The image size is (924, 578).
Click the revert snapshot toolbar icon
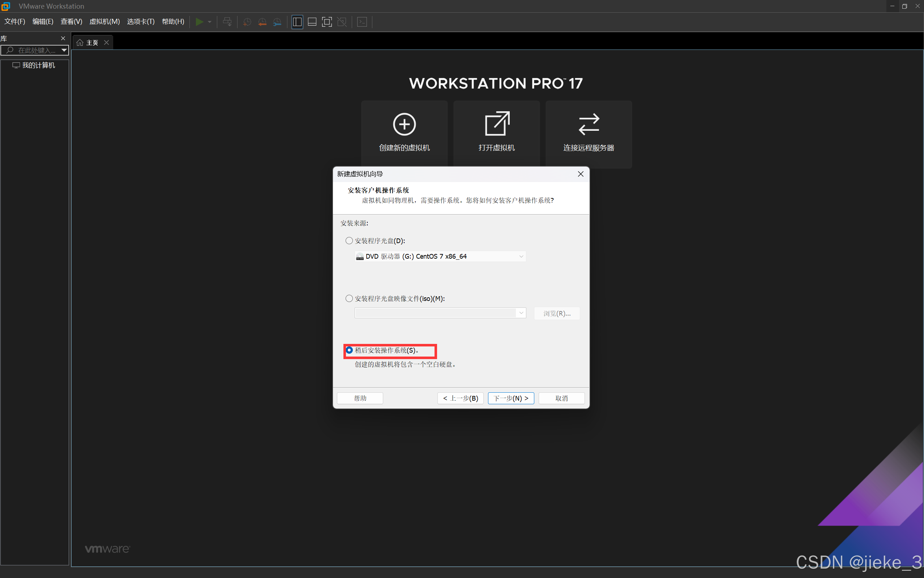[262, 22]
